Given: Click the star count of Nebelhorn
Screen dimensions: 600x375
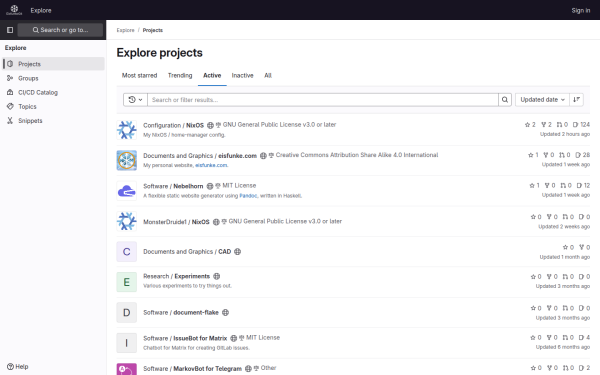Looking at the screenshot, I should point(535,186).
